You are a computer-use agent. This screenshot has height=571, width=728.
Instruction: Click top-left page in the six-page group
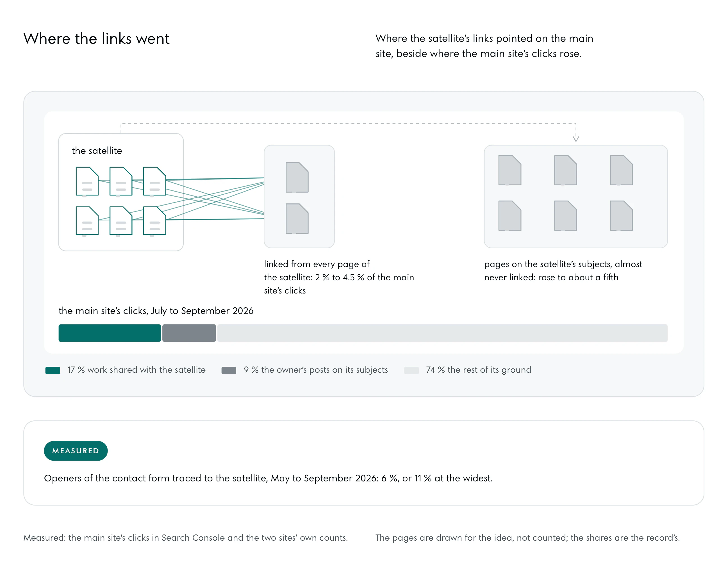(x=510, y=170)
